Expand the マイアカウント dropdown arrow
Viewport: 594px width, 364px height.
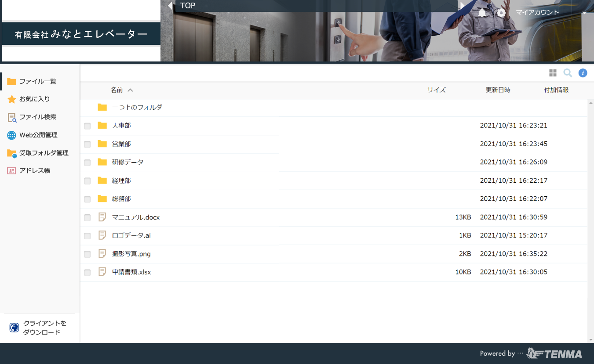click(584, 13)
